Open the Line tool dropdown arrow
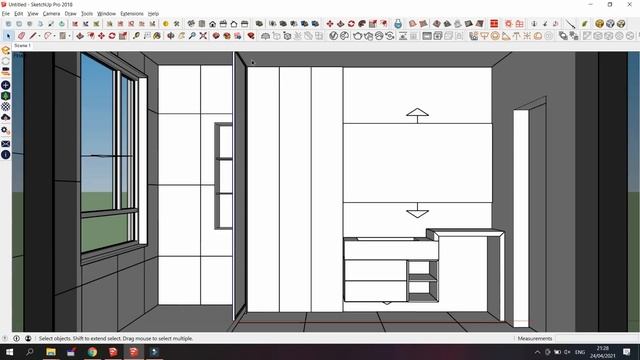The image size is (640, 360). (39, 36)
